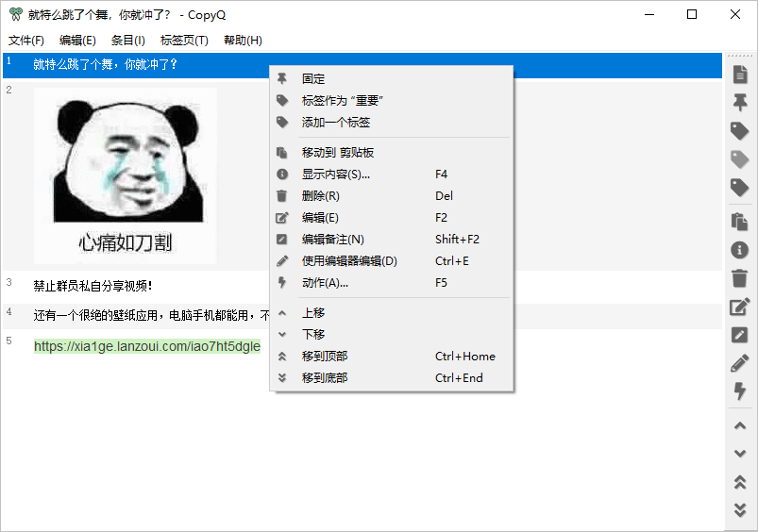This screenshot has width=758, height=532.
Task: Open the 文件(F) menu
Action: click(x=26, y=41)
